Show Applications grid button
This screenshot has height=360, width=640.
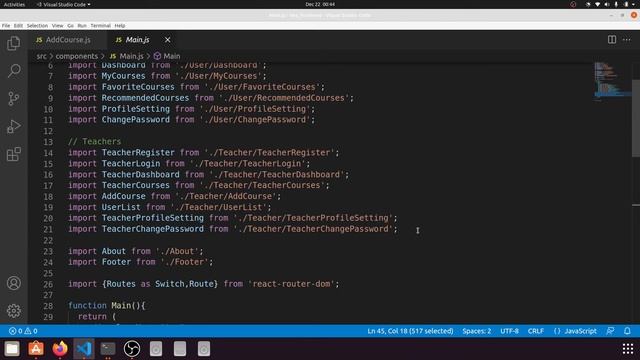pos(628,349)
